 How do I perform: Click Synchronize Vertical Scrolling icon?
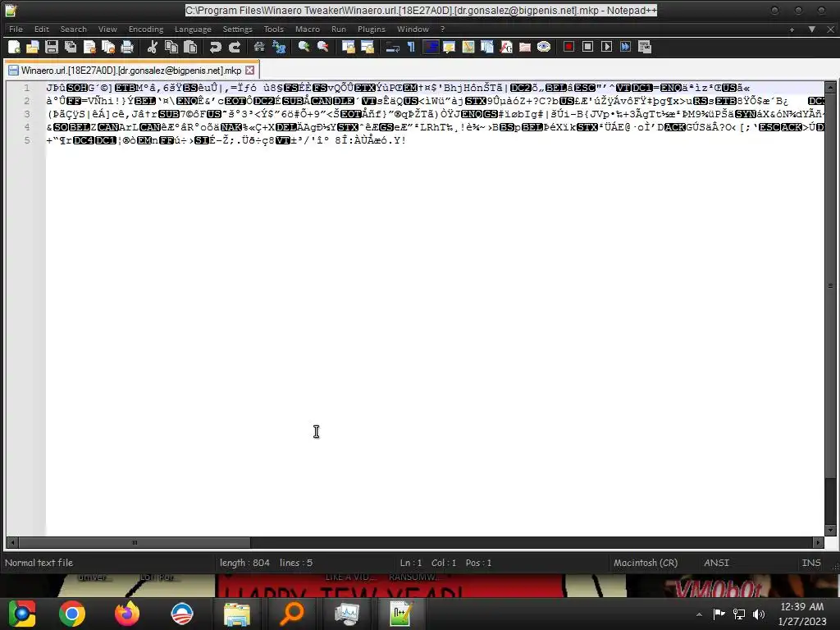(x=348, y=47)
